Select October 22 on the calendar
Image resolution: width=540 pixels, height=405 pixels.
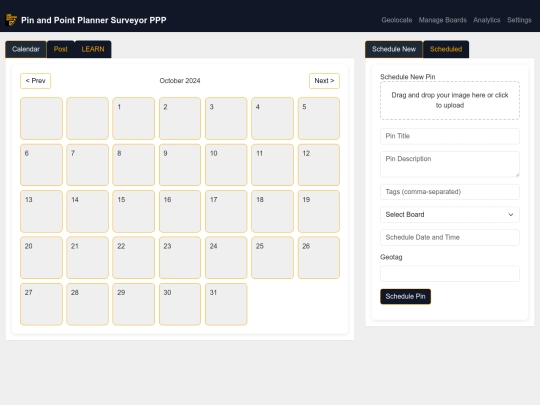[x=134, y=258]
